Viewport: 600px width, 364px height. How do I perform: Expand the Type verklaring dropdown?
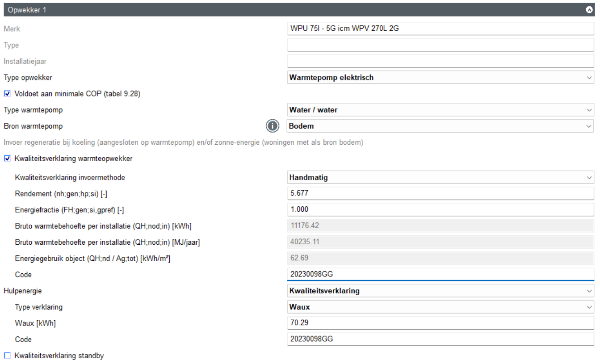click(440, 307)
